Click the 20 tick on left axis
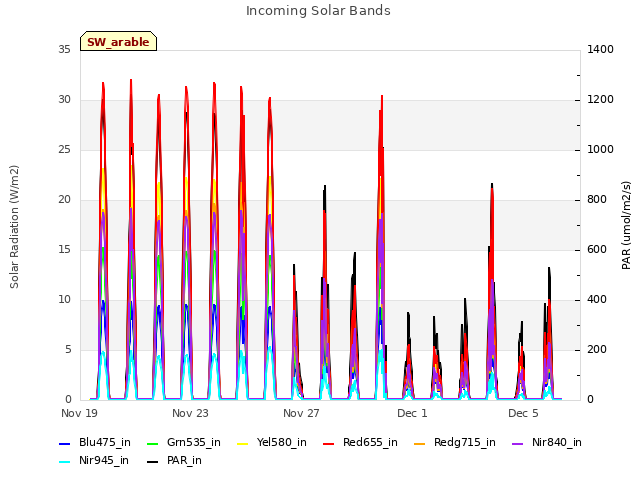 [64, 200]
